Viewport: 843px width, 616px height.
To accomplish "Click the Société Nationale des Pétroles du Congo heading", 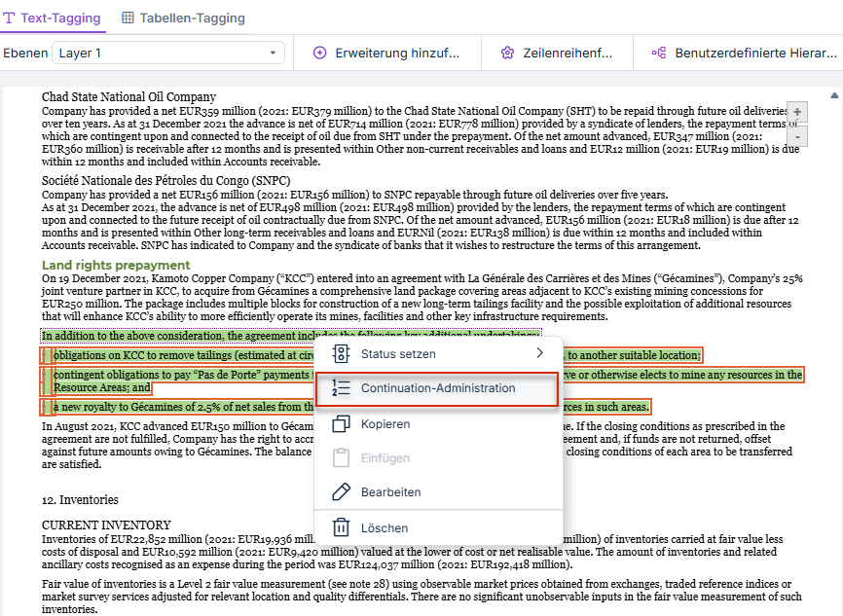I will tap(166, 181).
